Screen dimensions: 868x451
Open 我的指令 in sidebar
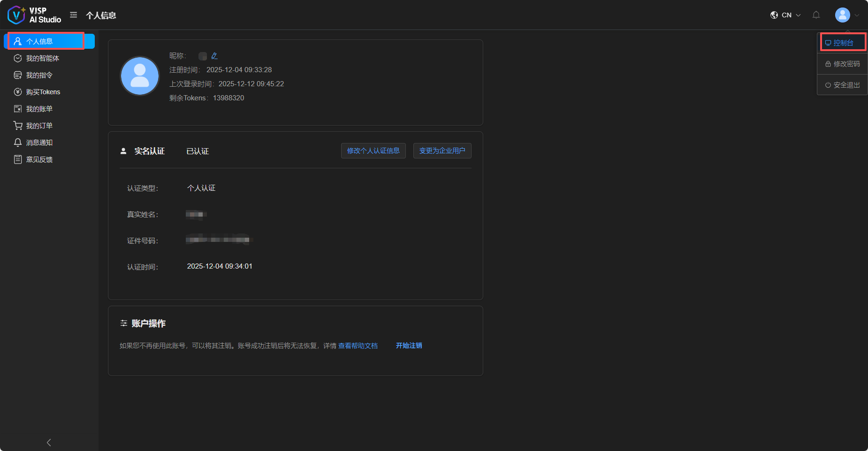coord(39,75)
